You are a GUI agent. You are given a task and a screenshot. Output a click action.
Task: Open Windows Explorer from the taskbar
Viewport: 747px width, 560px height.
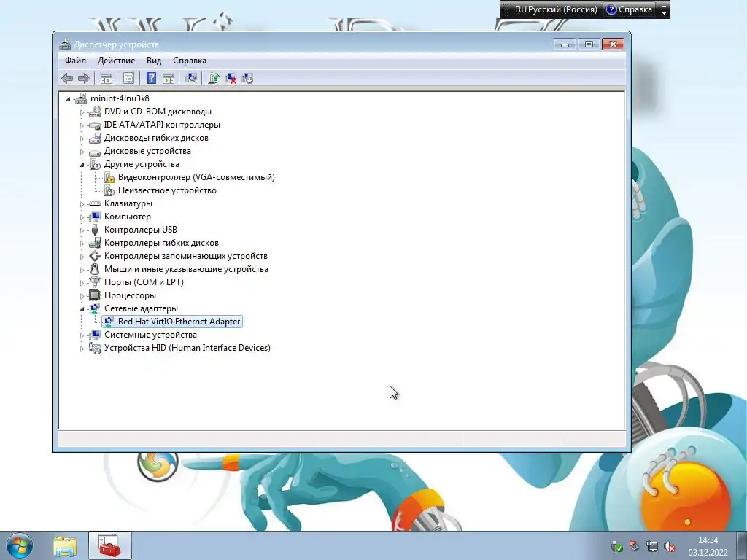tap(65, 546)
